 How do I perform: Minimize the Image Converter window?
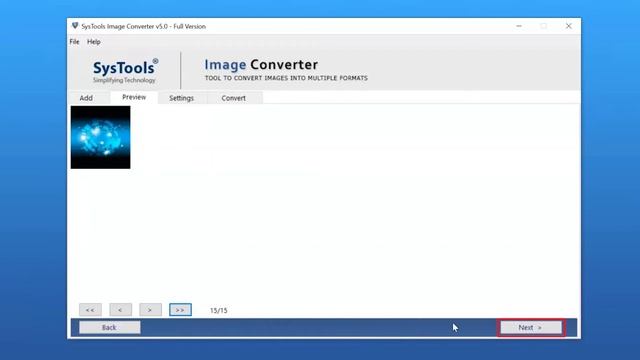click(x=519, y=26)
